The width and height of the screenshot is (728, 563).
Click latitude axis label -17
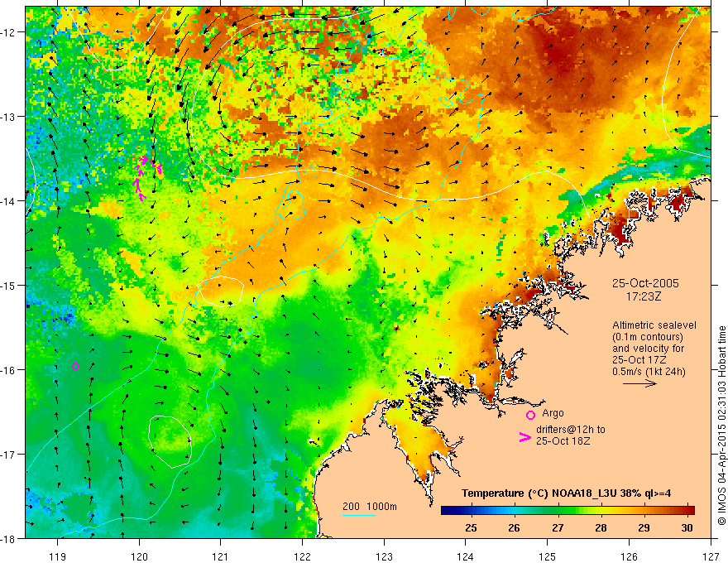click(x=9, y=454)
